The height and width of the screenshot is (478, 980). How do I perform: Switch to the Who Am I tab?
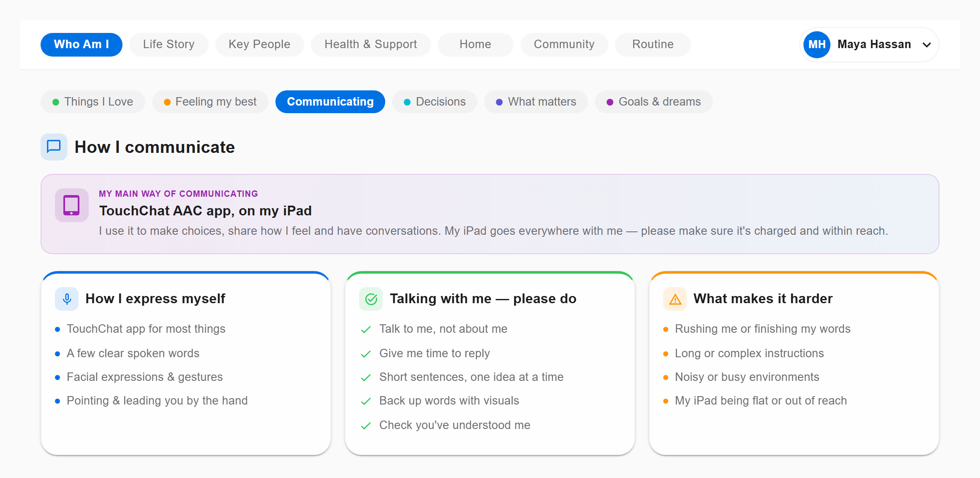tap(82, 44)
